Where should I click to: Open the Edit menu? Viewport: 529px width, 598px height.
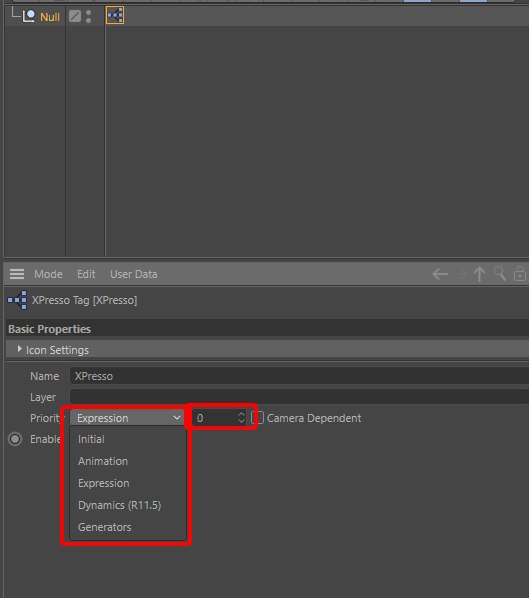[86, 274]
